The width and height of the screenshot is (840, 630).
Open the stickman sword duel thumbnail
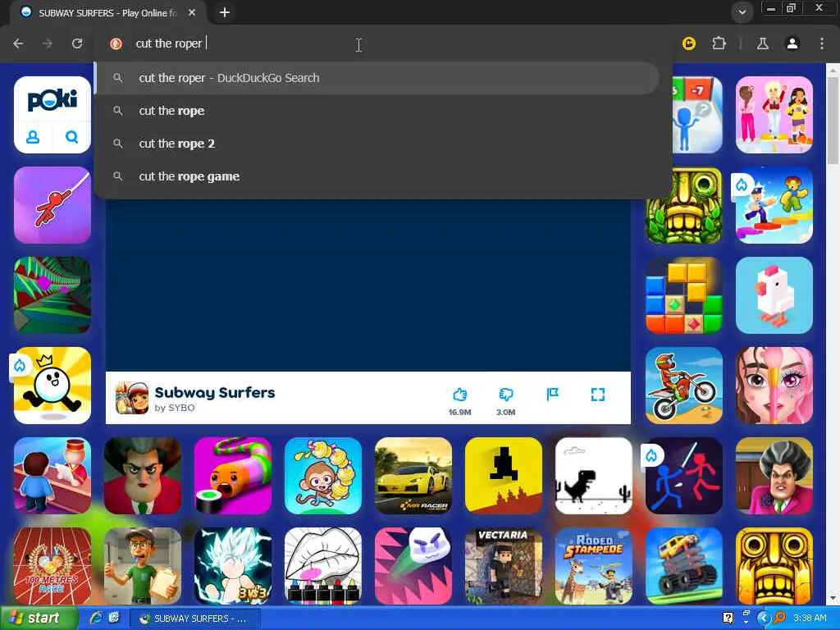click(684, 476)
